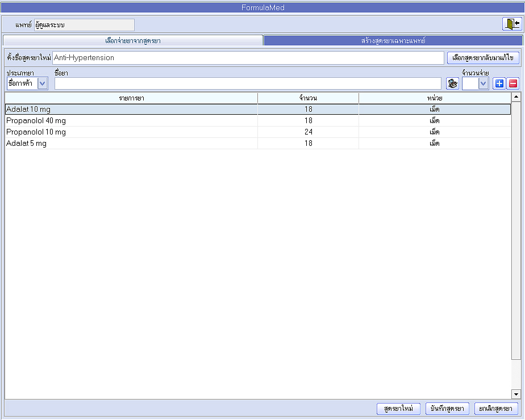Click the หน่วย column header

coord(435,98)
